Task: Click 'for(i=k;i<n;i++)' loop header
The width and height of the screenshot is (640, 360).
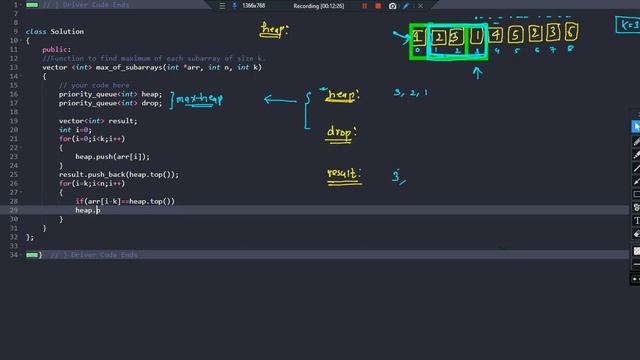Action: tap(92, 184)
